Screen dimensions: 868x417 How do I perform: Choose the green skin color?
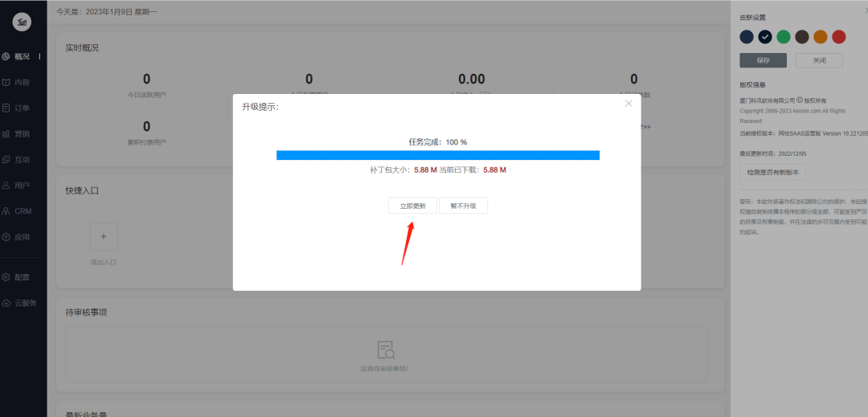[784, 37]
